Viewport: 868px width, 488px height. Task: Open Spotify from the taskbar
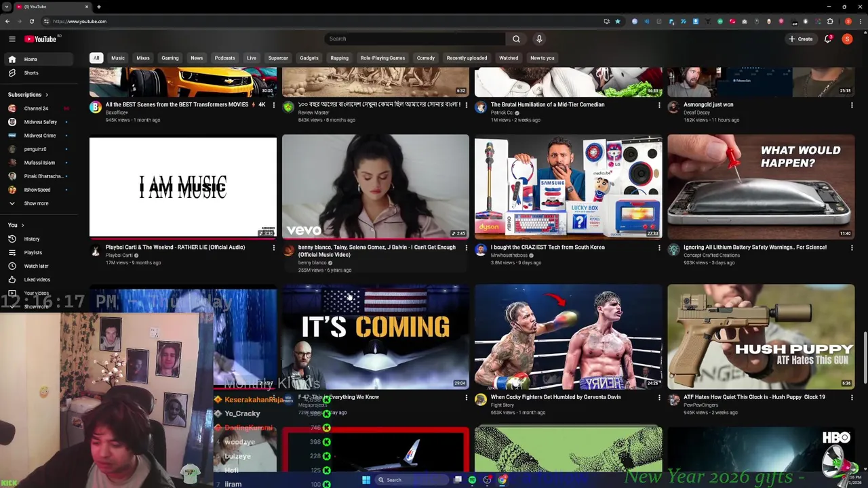tap(472, 480)
